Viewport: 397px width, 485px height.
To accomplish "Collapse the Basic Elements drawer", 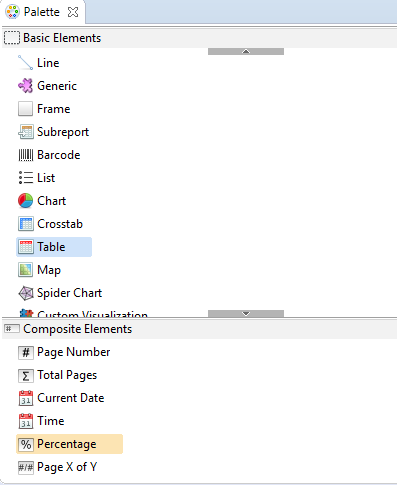I will (199, 38).
